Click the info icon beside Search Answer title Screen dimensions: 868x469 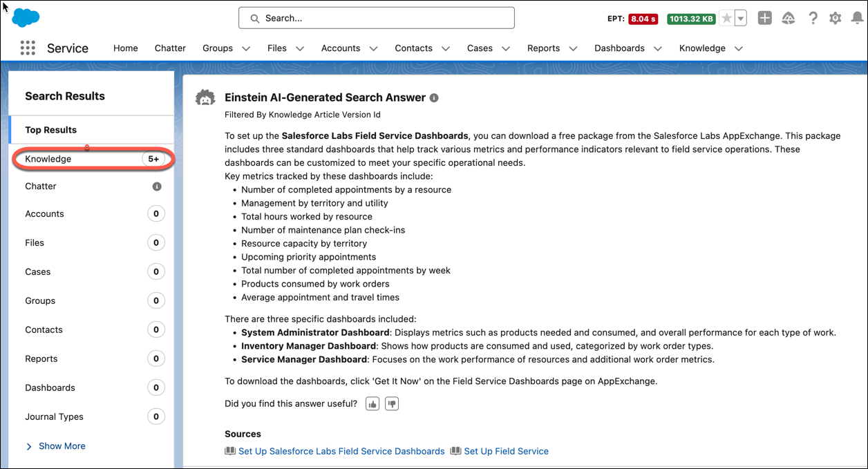(x=434, y=98)
